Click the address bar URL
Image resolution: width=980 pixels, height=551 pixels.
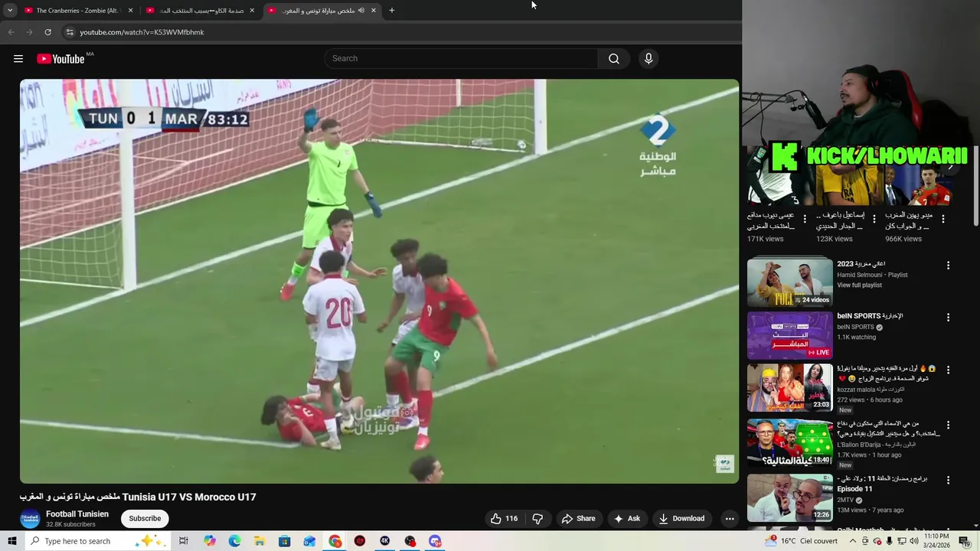(x=142, y=32)
